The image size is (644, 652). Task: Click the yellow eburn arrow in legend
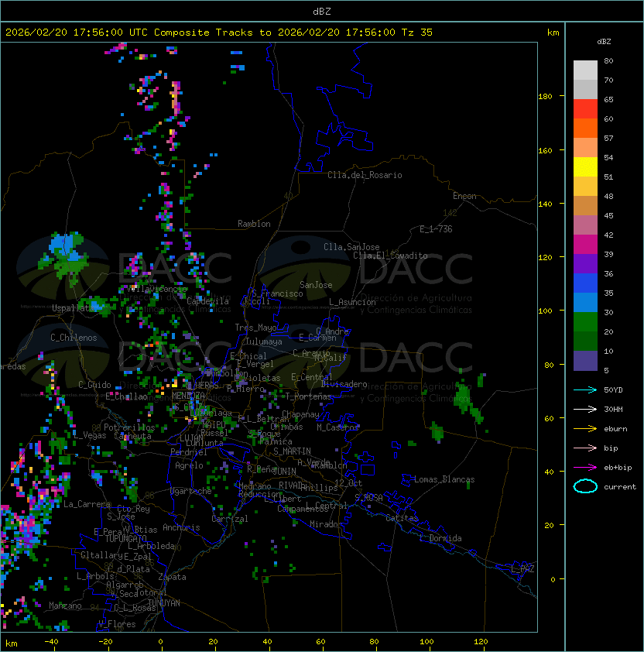[585, 429]
